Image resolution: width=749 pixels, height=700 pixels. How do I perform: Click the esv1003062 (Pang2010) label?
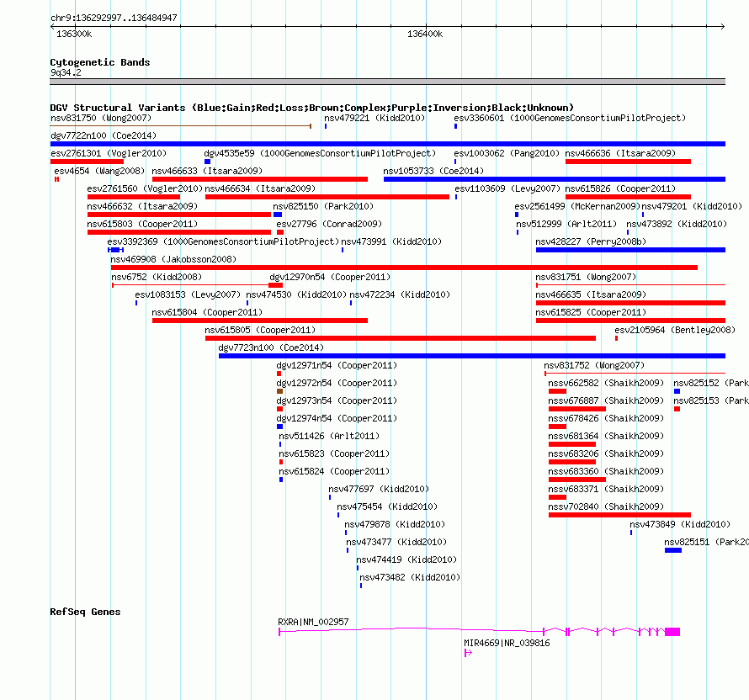(507, 153)
